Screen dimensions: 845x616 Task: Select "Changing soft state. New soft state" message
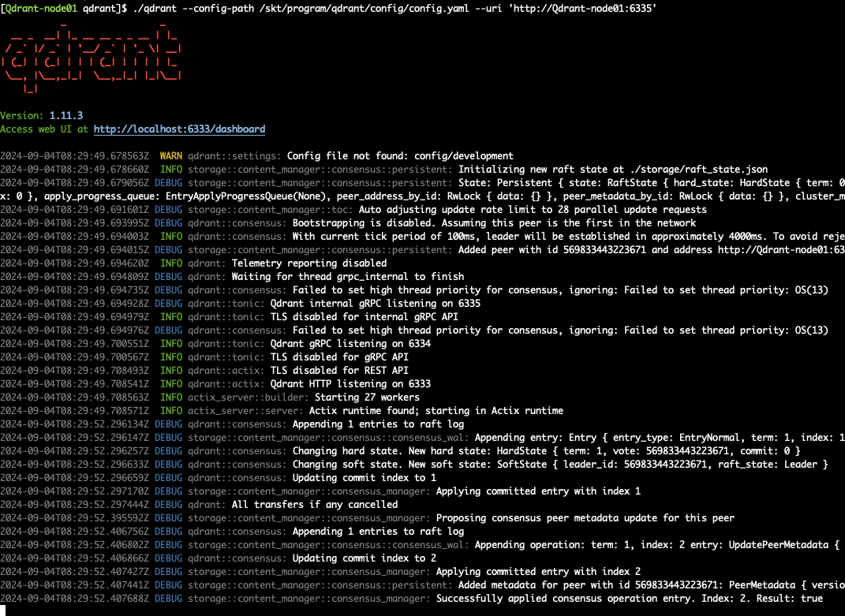pyautogui.click(x=560, y=465)
